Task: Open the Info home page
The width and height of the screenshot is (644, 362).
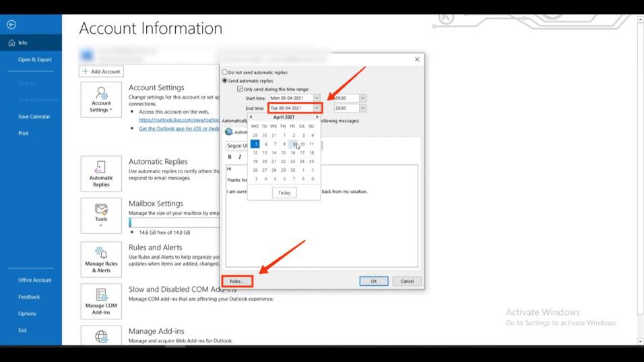Action: tap(31, 42)
